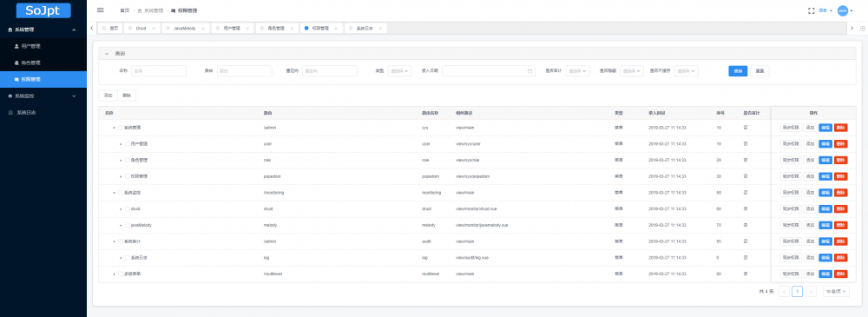868x317 pixels.
Task: Tick the checkbox for the monitoring row
Action: click(121, 193)
